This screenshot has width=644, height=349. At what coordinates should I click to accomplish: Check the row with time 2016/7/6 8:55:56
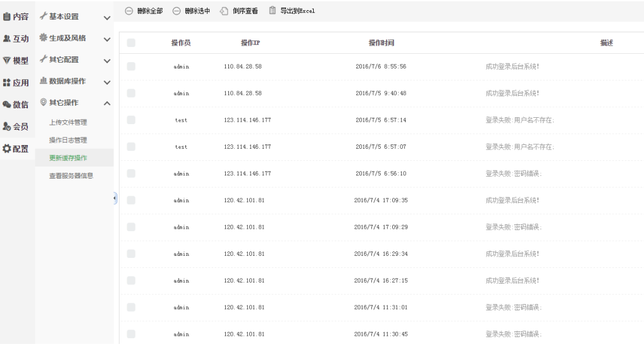(x=131, y=66)
